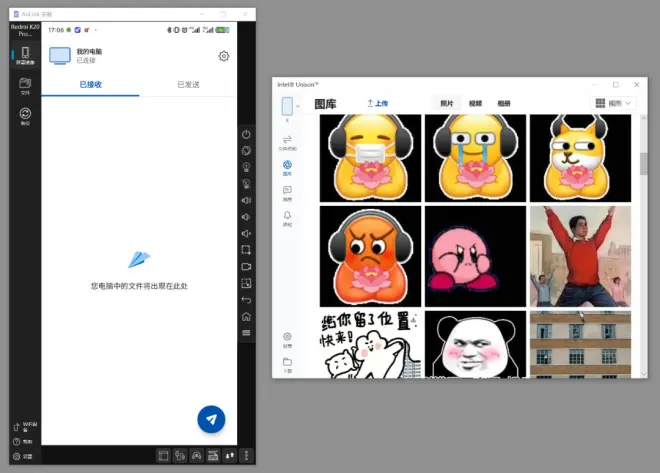Image resolution: width=660 pixels, height=473 pixels.
Task: Open phone app settings gear beside 我的电脑
Action: pos(224,56)
